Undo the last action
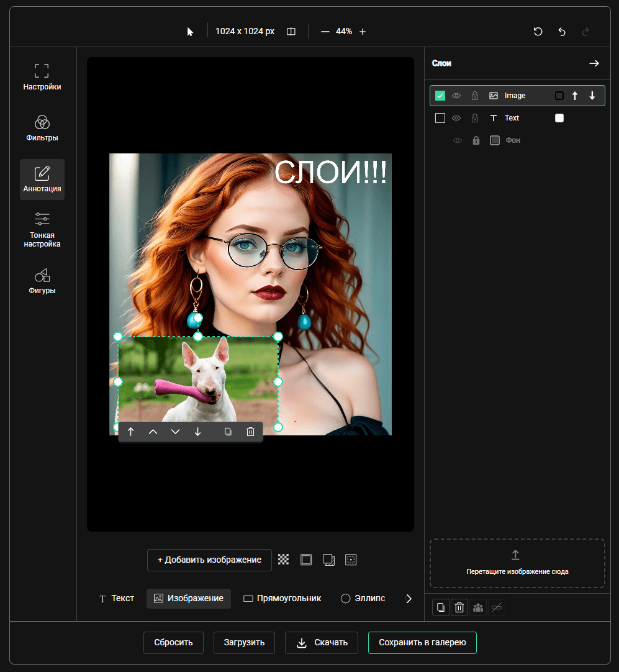 tap(562, 32)
